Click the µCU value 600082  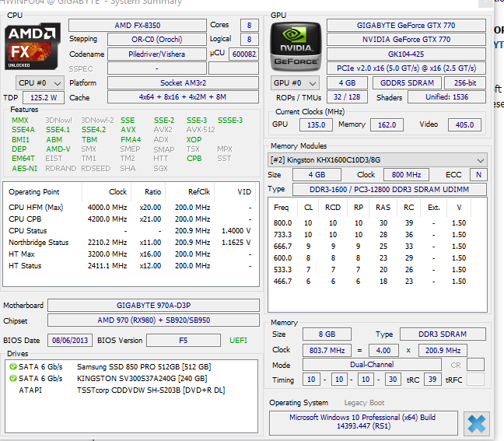(243, 54)
